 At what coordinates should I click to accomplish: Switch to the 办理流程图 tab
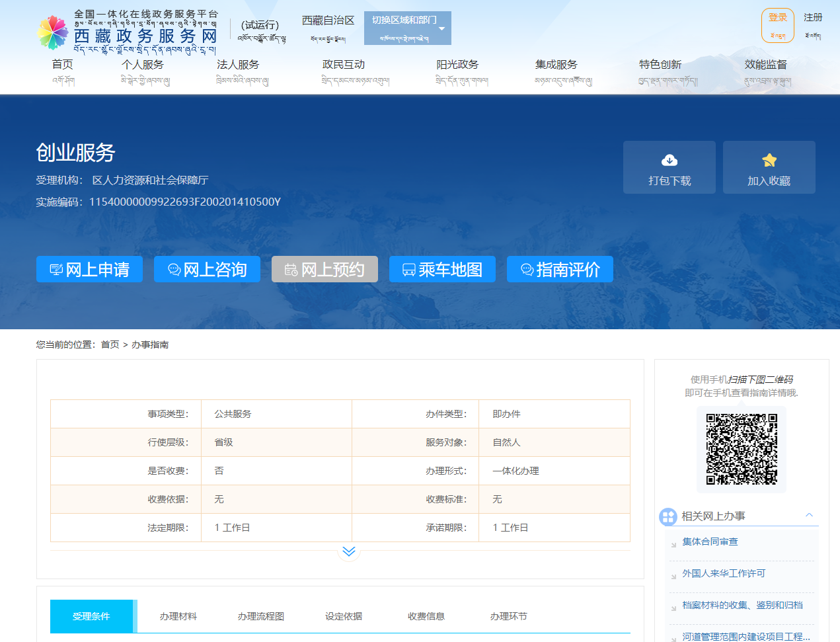coord(261,616)
